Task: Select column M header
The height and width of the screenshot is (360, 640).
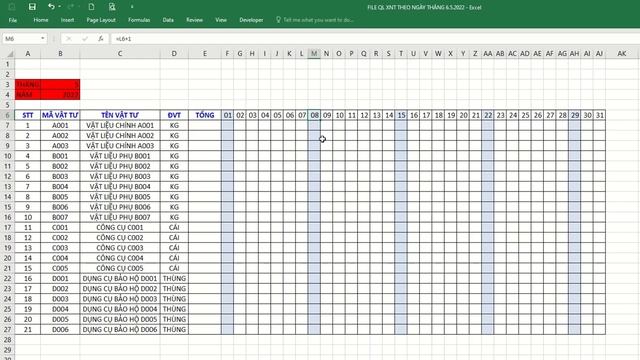Action: pos(314,53)
